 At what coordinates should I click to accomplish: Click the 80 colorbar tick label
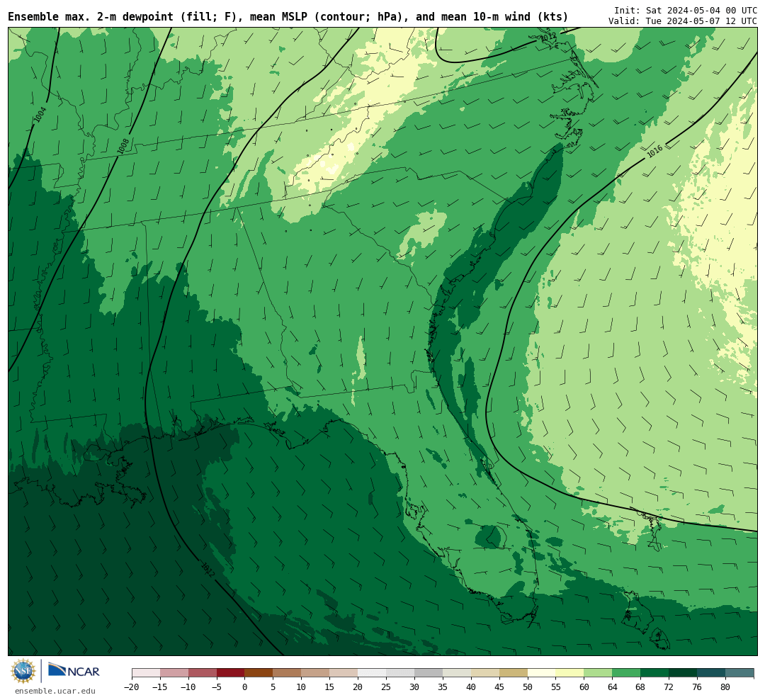tap(726, 687)
